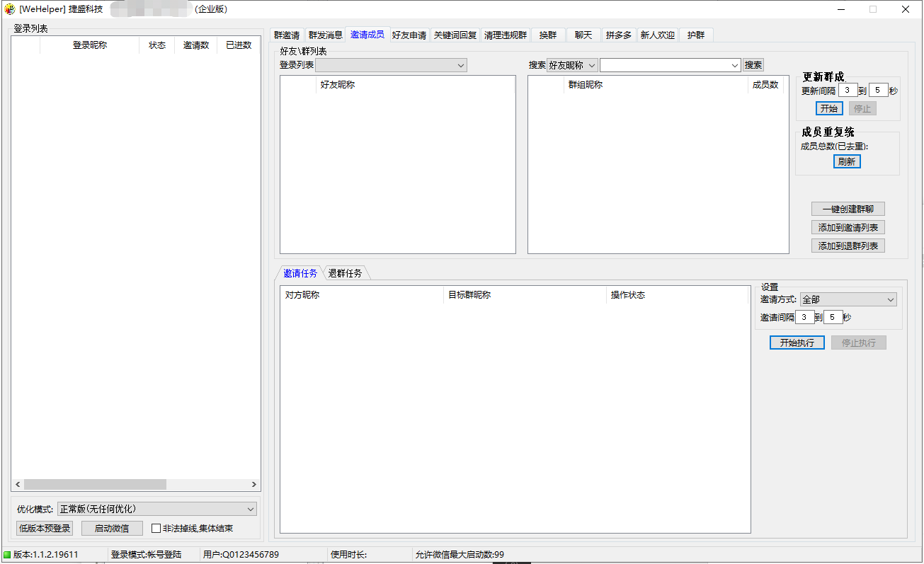Open the 关键词回复 tab
The image size is (924, 564).
point(455,35)
